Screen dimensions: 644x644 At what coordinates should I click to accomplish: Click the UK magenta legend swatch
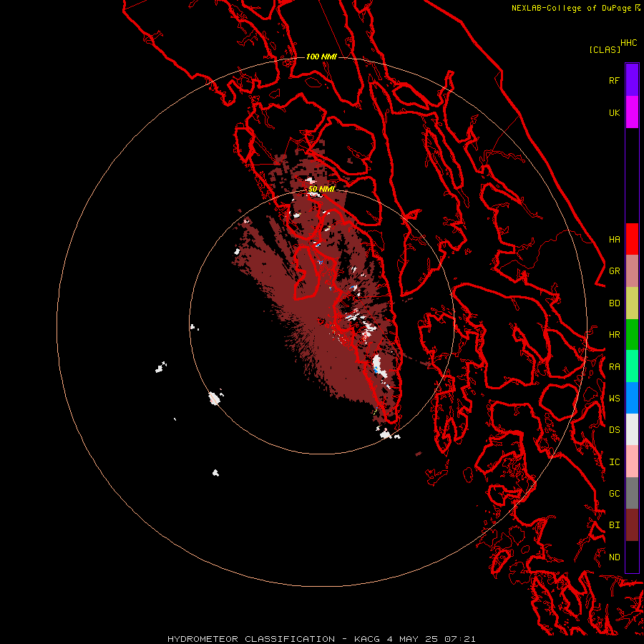pyautogui.click(x=632, y=112)
